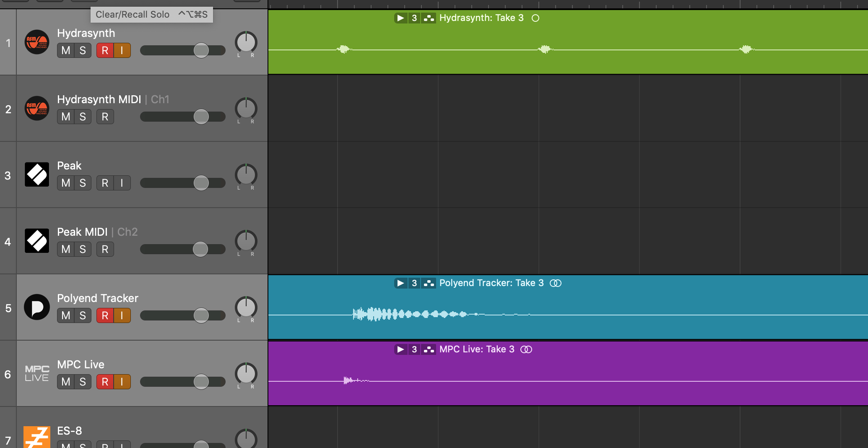868x448 pixels.
Task: Play Polyend Tracker take folder preview
Action: tap(401, 283)
